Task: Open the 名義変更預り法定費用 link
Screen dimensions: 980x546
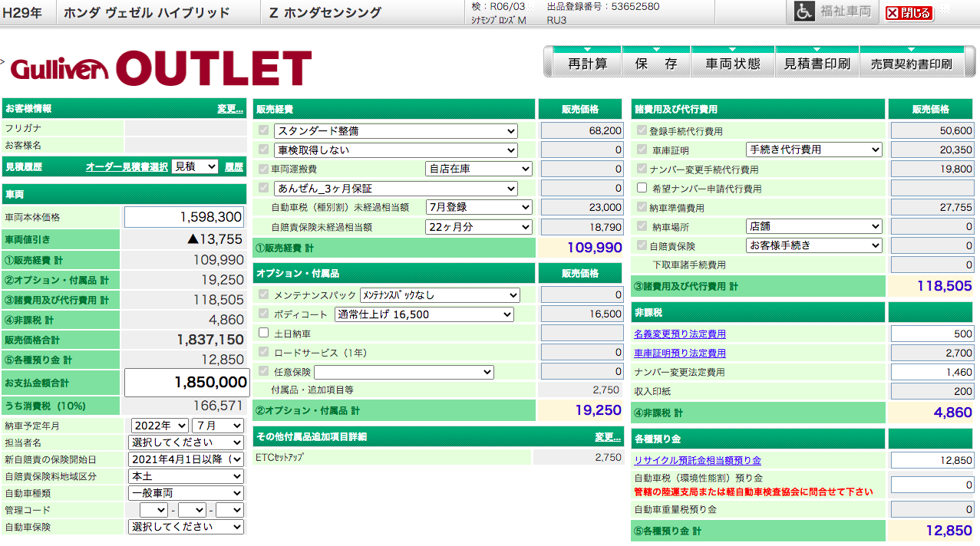Action: click(x=680, y=334)
